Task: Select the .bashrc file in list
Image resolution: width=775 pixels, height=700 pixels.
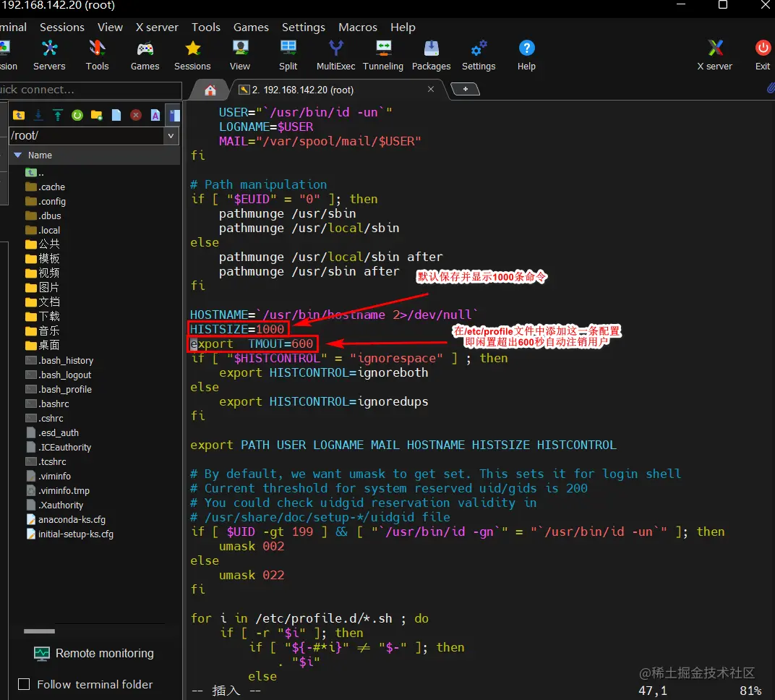Action: point(53,404)
